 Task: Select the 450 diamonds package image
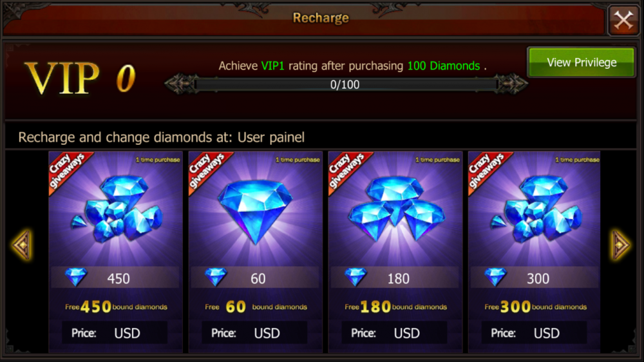117,209
